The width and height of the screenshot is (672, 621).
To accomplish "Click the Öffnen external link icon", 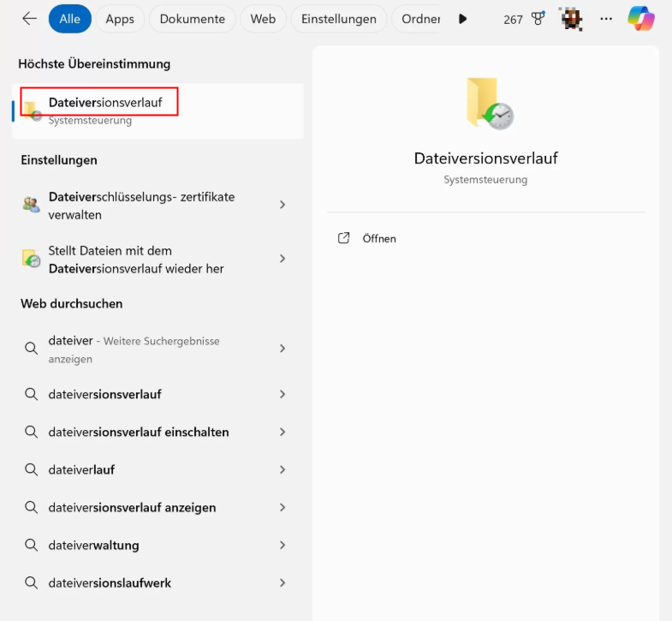I will pos(344,238).
